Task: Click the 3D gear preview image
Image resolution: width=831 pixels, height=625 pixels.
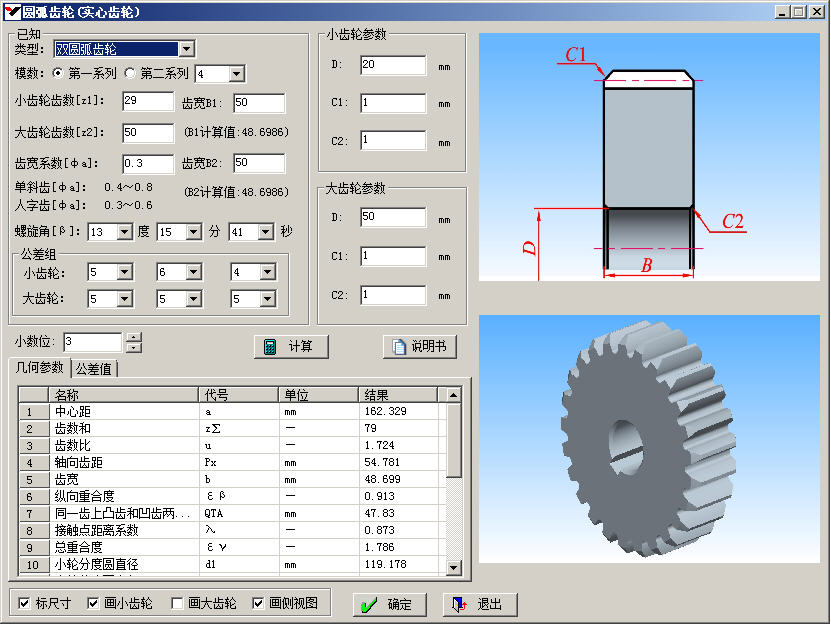Action: [649, 449]
